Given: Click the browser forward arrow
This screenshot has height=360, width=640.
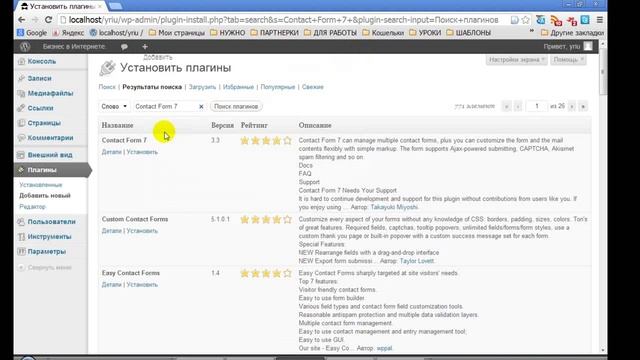Looking at the screenshot, I should [35, 20].
